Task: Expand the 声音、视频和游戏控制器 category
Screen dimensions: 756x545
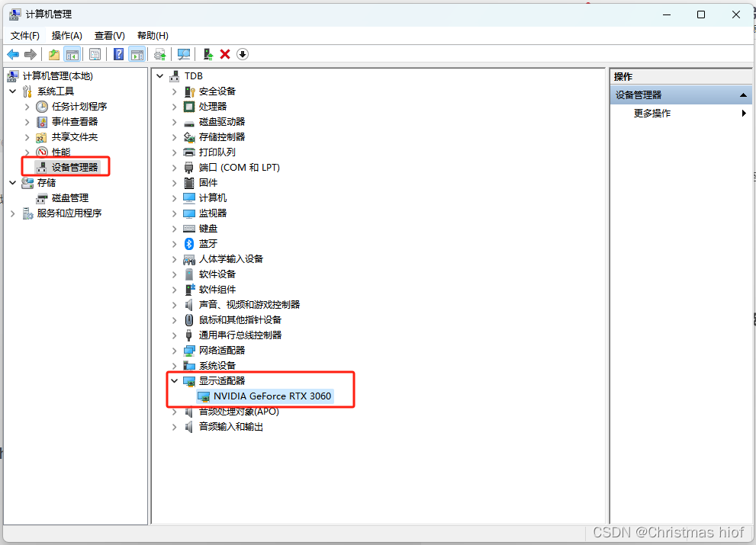Action: [175, 305]
